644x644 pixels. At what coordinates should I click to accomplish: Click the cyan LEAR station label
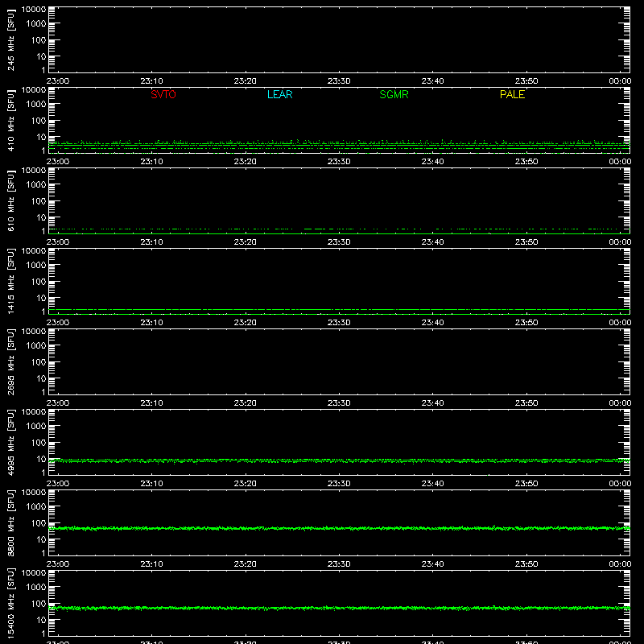279,94
